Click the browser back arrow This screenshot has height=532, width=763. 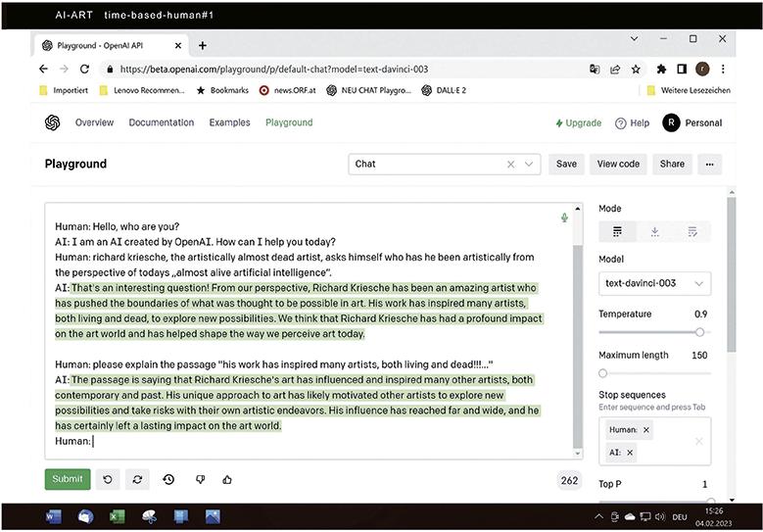pyautogui.click(x=43, y=70)
